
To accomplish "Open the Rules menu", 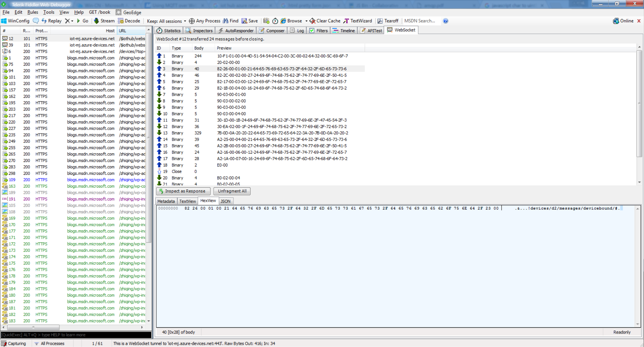I will tap(33, 12).
